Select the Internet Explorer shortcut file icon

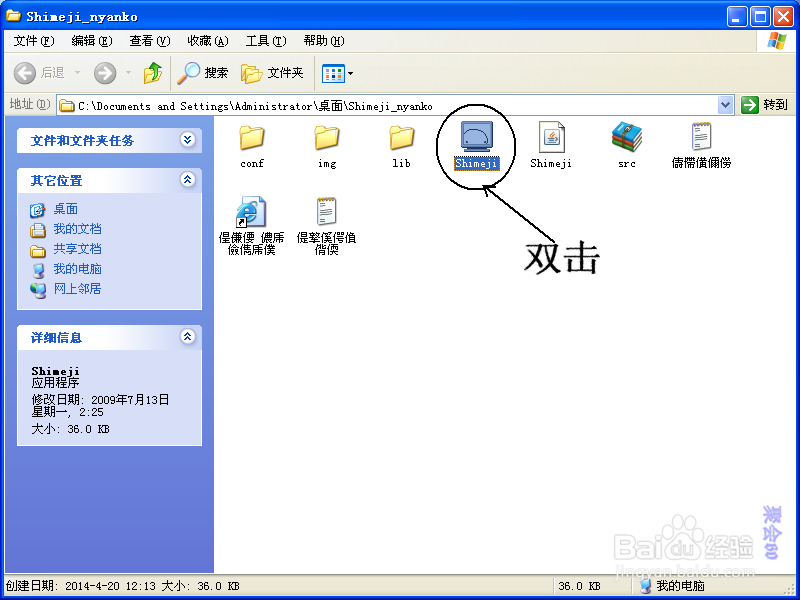[x=251, y=211]
